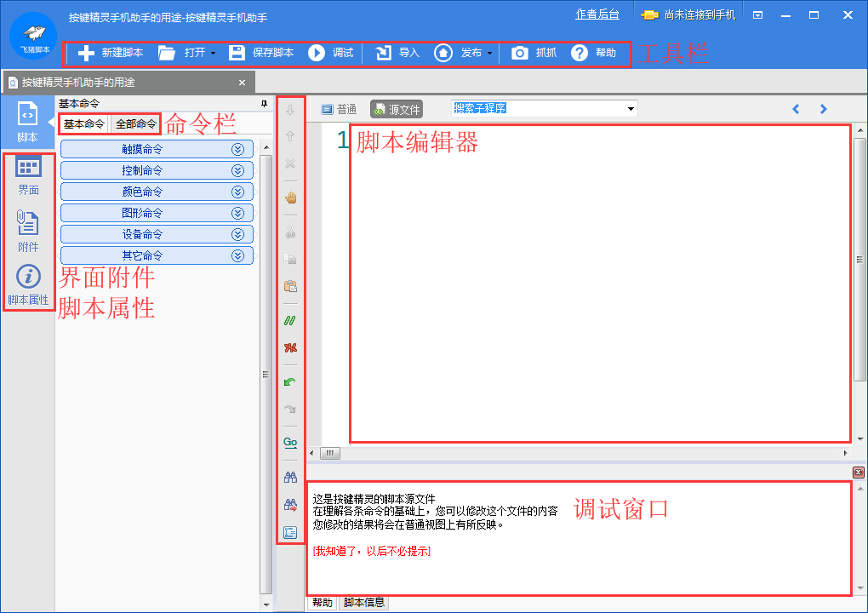Click the delete X icon in vertical toolbar

(x=290, y=164)
